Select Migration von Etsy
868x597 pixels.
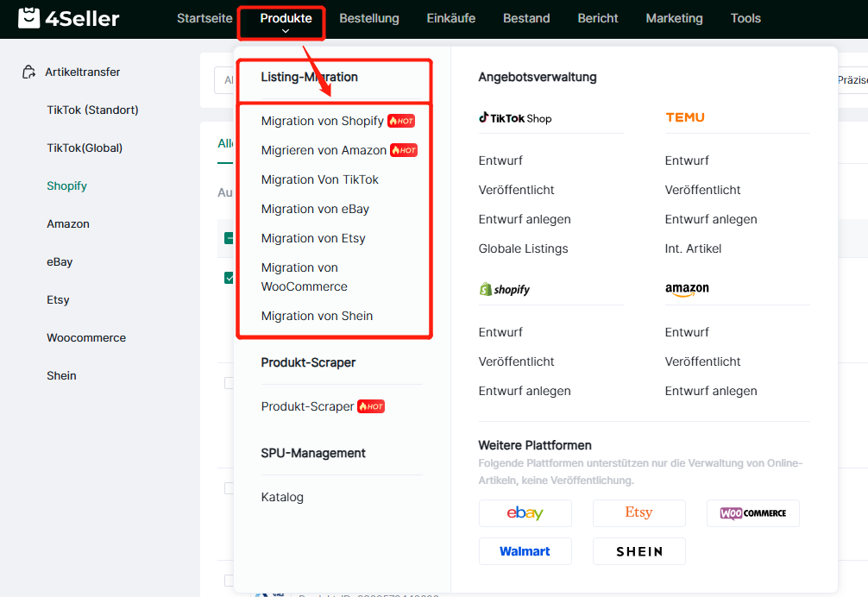pyautogui.click(x=312, y=238)
